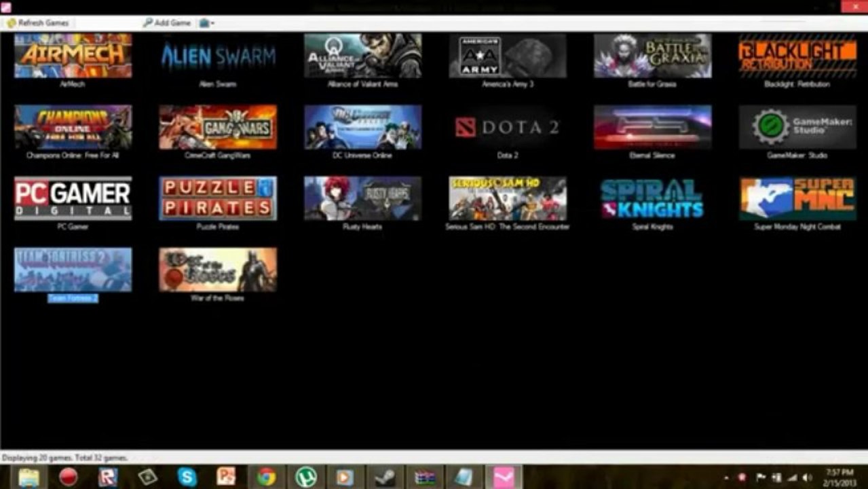Open File Explorer from the taskbar
The image size is (868, 489).
(x=29, y=477)
